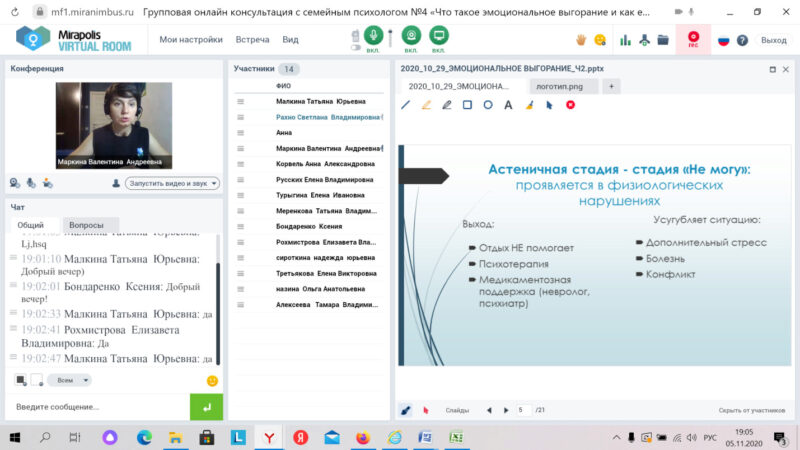Select participant Турыгина Елена Ивановна

click(x=320, y=195)
